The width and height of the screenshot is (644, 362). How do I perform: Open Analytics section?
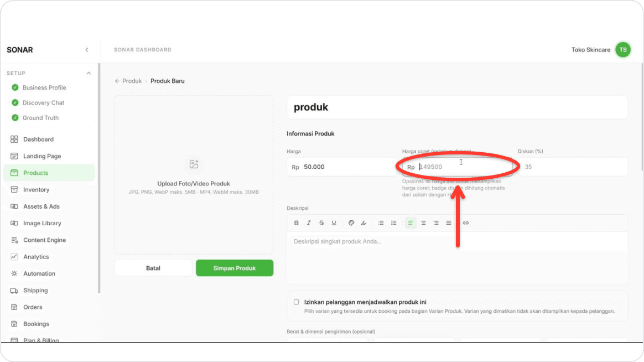click(x=36, y=257)
